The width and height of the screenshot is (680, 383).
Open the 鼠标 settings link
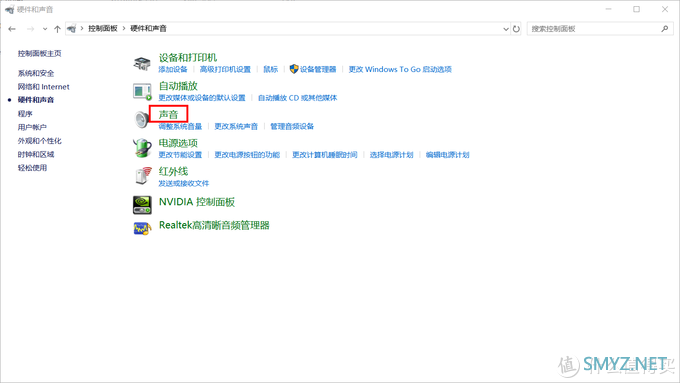click(271, 69)
